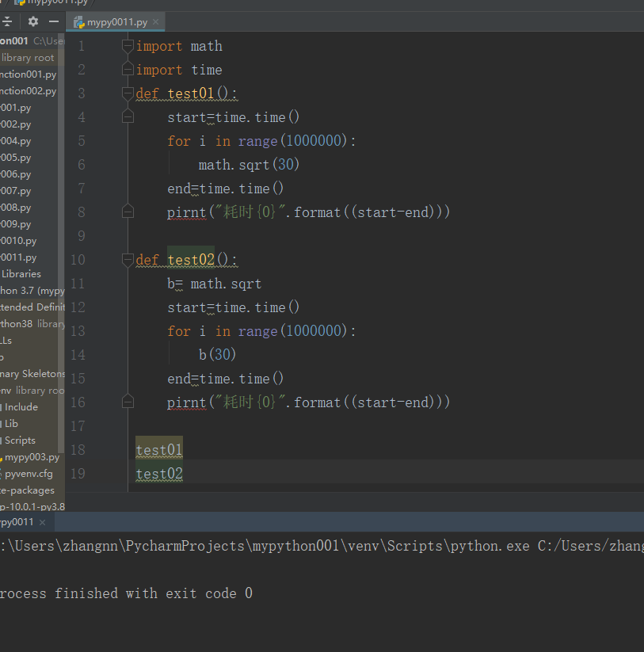Screen dimensions: 644x652
Task: Click fold end marker at line 8
Action: (128, 212)
